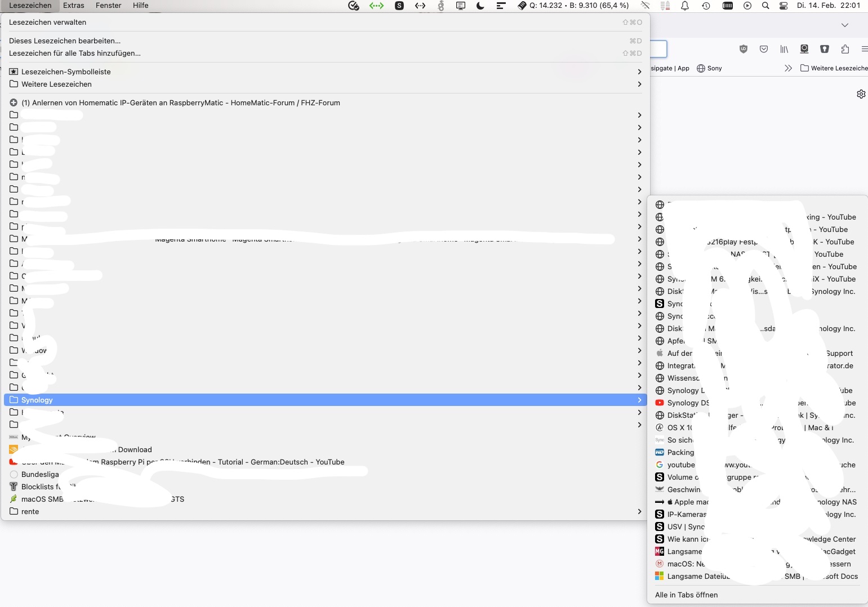Open macOS Control Center toggles icon
The image size is (868, 607).
pos(783,6)
